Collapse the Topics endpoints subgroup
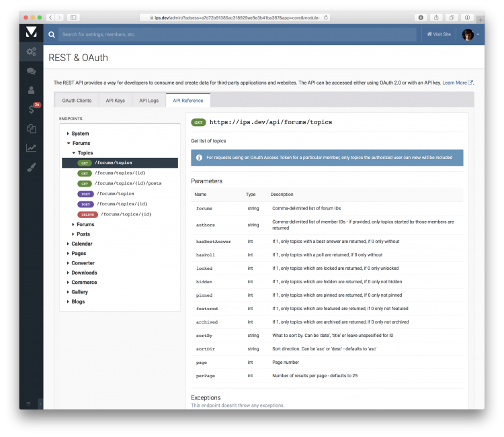 click(83, 153)
